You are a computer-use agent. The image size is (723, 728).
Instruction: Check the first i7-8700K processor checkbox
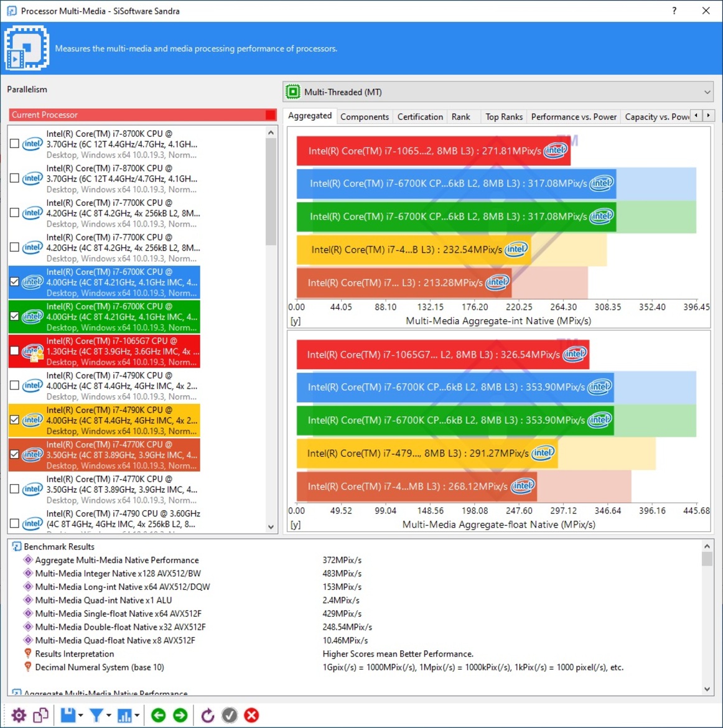14,144
